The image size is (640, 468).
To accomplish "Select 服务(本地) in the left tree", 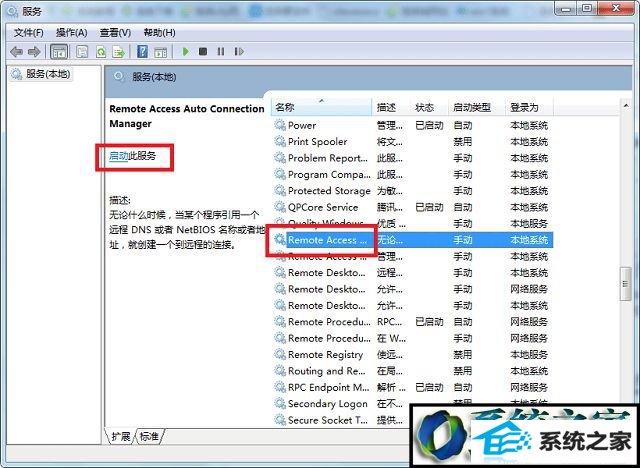I will [41, 74].
